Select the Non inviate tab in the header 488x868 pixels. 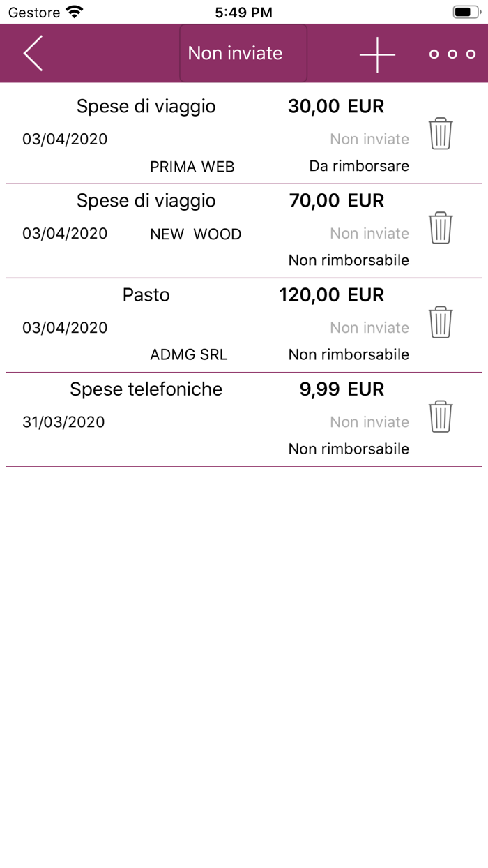pyautogui.click(x=243, y=53)
